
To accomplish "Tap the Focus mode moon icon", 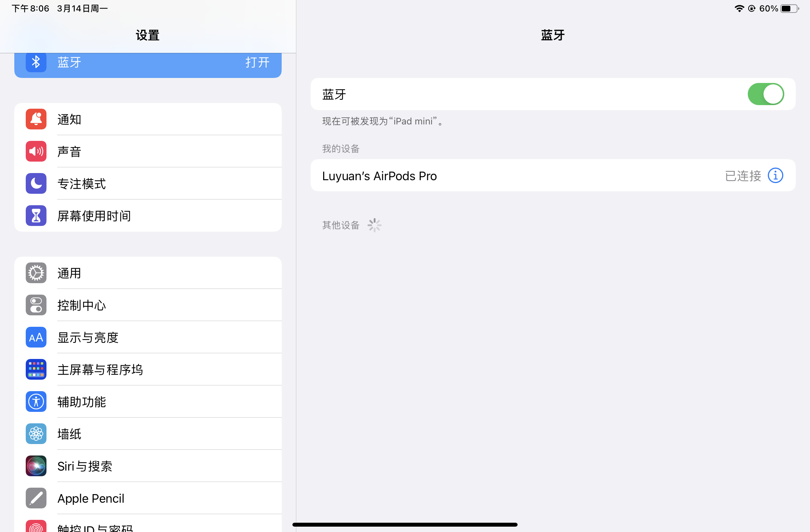I will point(35,183).
